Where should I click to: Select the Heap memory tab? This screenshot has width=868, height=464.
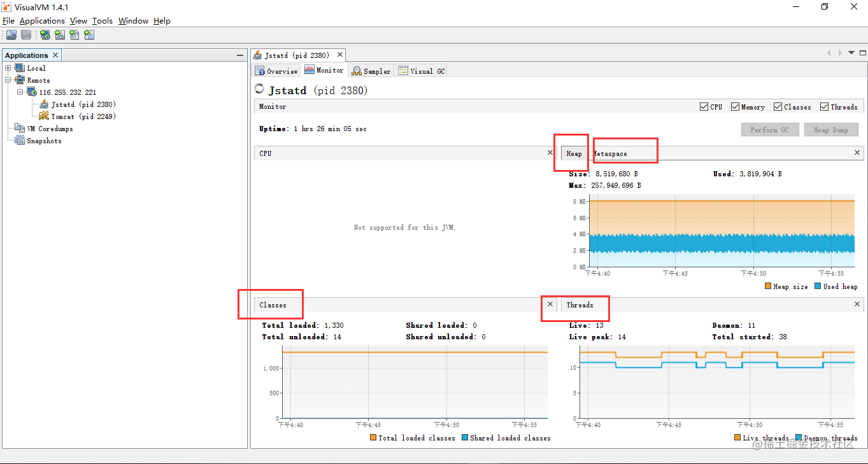point(574,153)
